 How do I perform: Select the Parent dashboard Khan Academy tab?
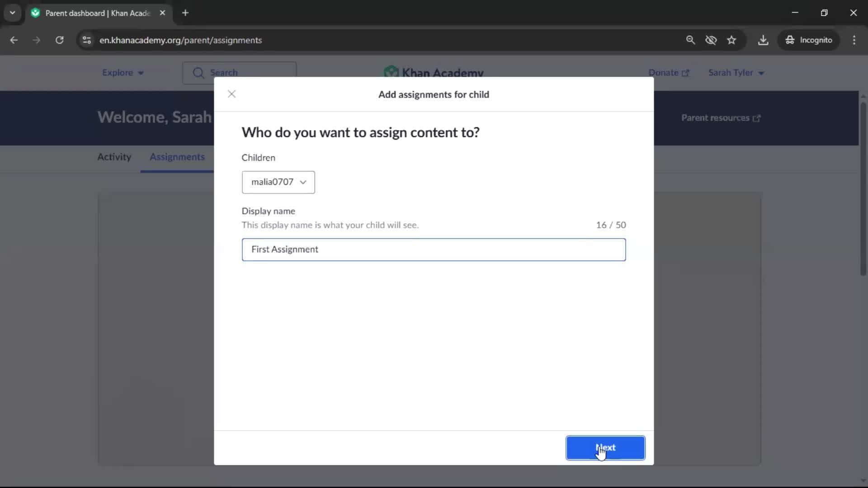(x=98, y=13)
